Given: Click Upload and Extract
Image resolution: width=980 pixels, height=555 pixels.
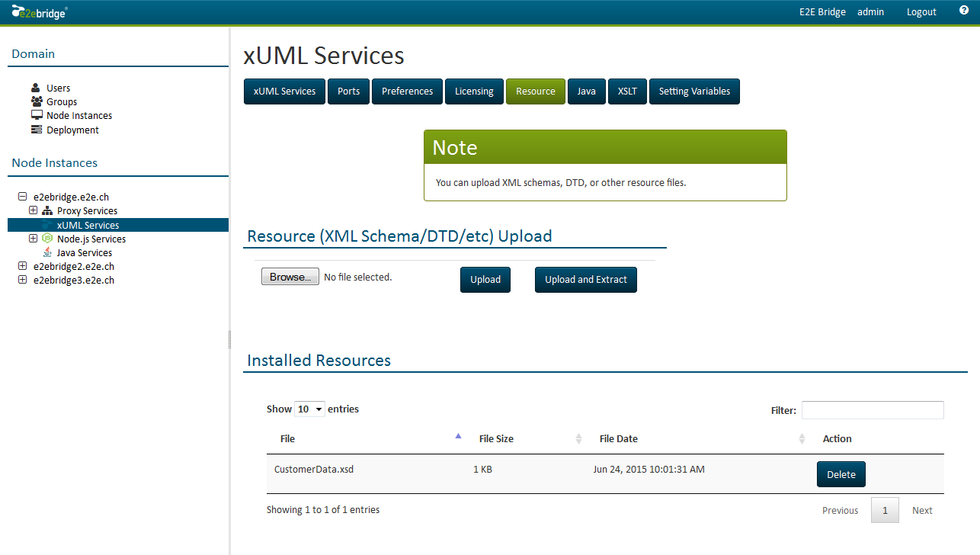Looking at the screenshot, I should coord(585,279).
